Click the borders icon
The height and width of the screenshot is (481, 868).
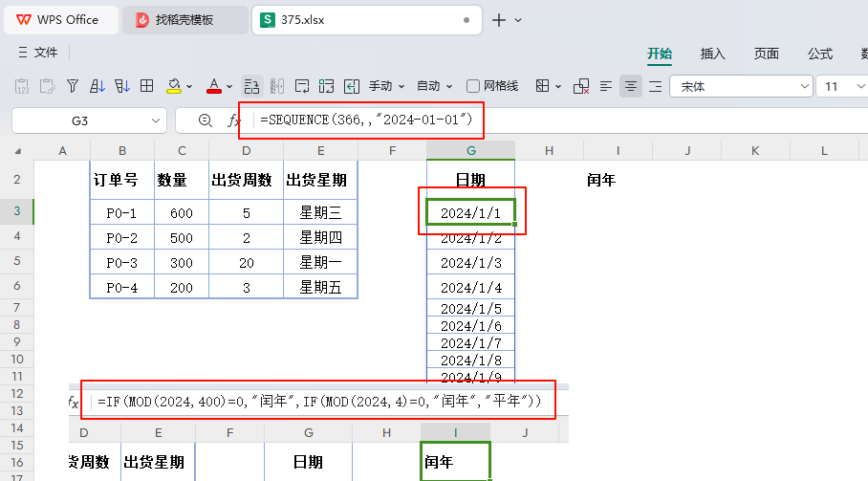coord(543,86)
